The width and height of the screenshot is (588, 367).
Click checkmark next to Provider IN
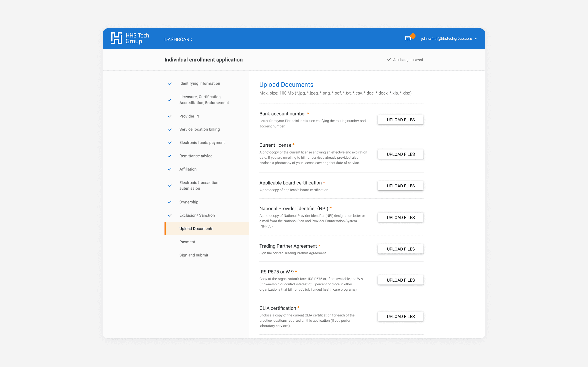click(x=170, y=116)
